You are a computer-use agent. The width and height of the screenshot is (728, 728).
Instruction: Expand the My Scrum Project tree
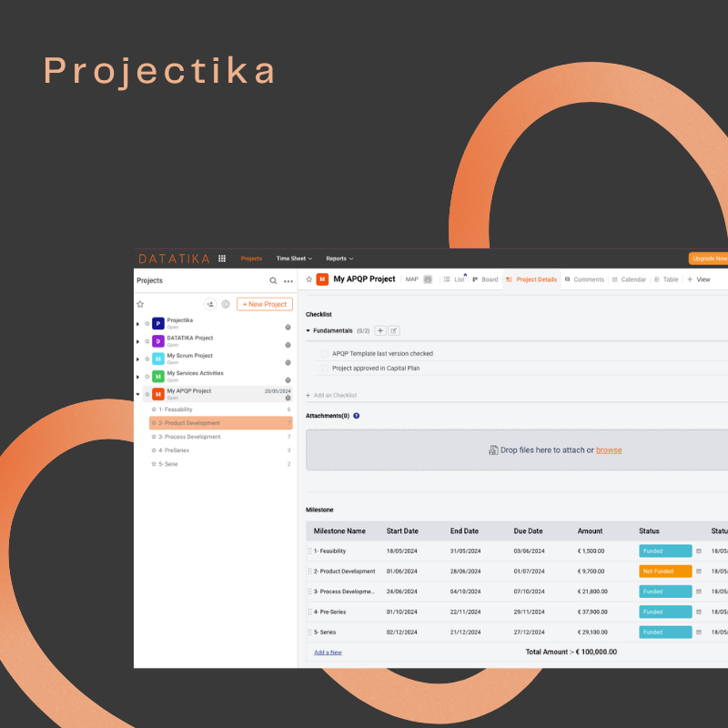tap(138, 359)
